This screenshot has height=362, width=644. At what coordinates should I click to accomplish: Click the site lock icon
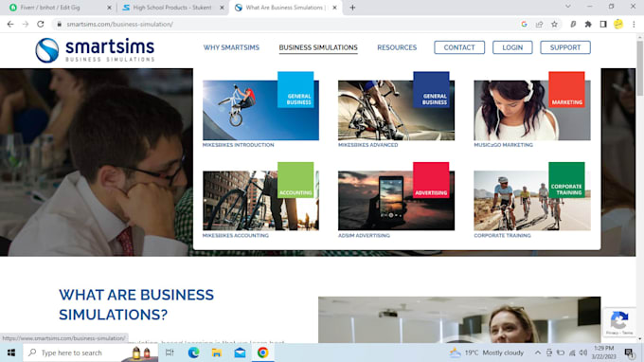(x=59, y=25)
